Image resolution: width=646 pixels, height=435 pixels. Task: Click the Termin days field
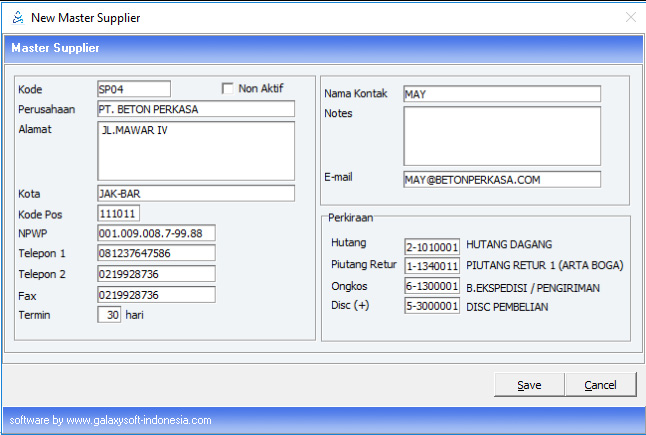click(x=109, y=314)
